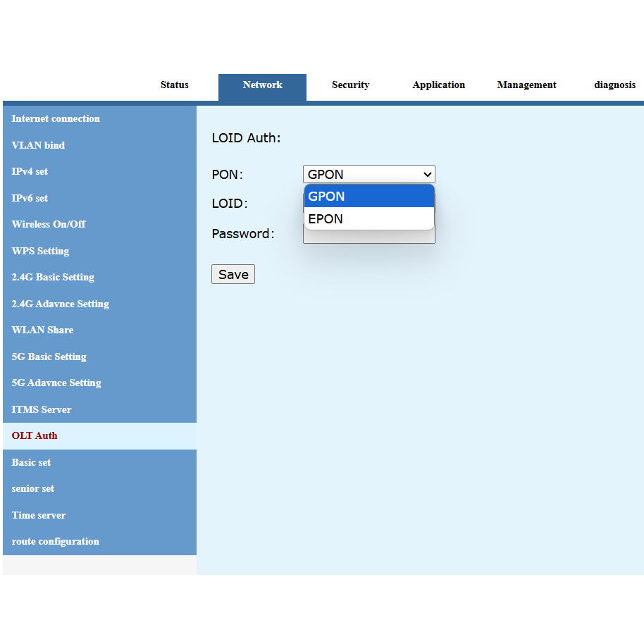Screen dimensions: 644x644
Task: Go to WPS Setting
Action: (x=40, y=251)
